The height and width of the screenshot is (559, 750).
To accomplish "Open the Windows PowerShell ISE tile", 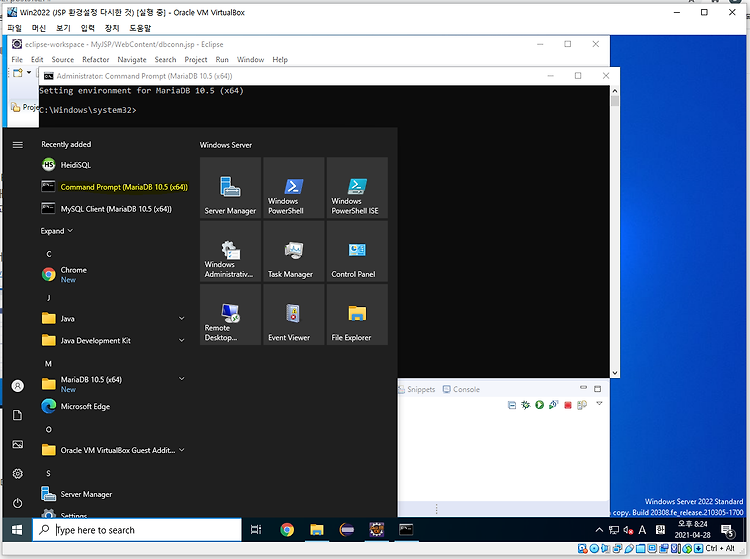I will tap(357, 188).
